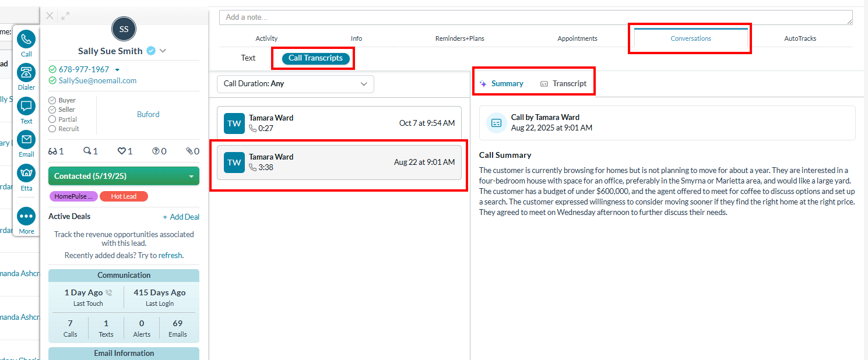Click the Call icon in the sidebar
868x360 pixels.
(26, 40)
